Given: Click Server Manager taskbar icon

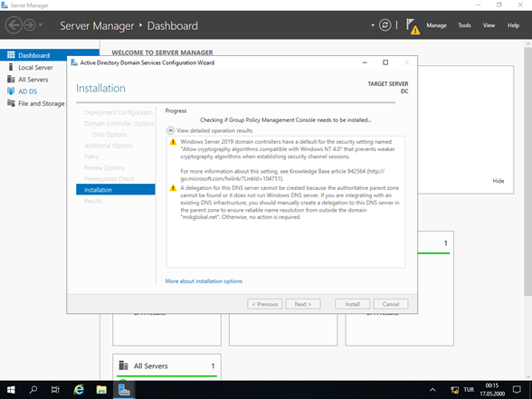Looking at the screenshot, I should [124, 390].
